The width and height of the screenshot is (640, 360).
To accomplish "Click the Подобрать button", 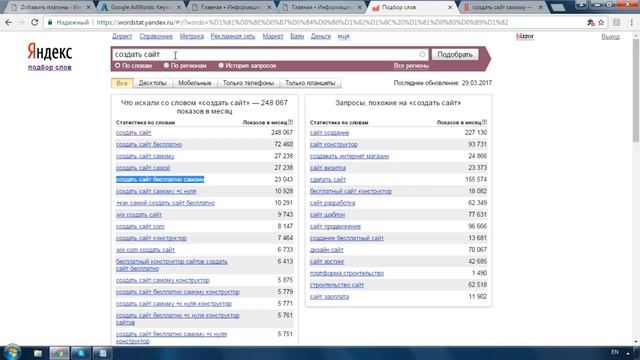I will tap(455, 54).
